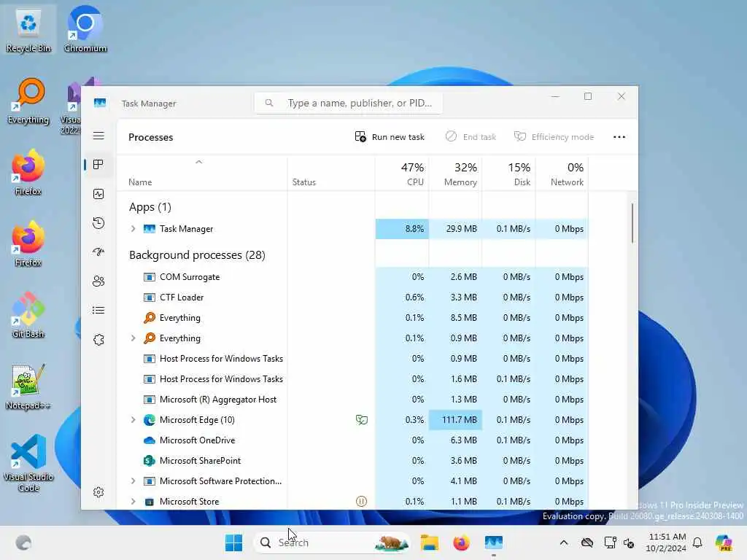Image resolution: width=747 pixels, height=560 pixels.
Task: Open the Services sidebar puzzle icon
Action: [x=98, y=340]
